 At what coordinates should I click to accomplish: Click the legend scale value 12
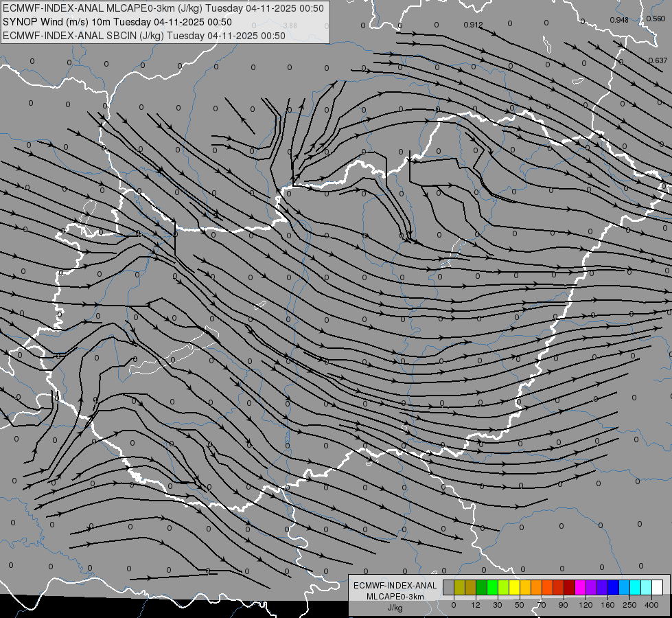pos(476,605)
